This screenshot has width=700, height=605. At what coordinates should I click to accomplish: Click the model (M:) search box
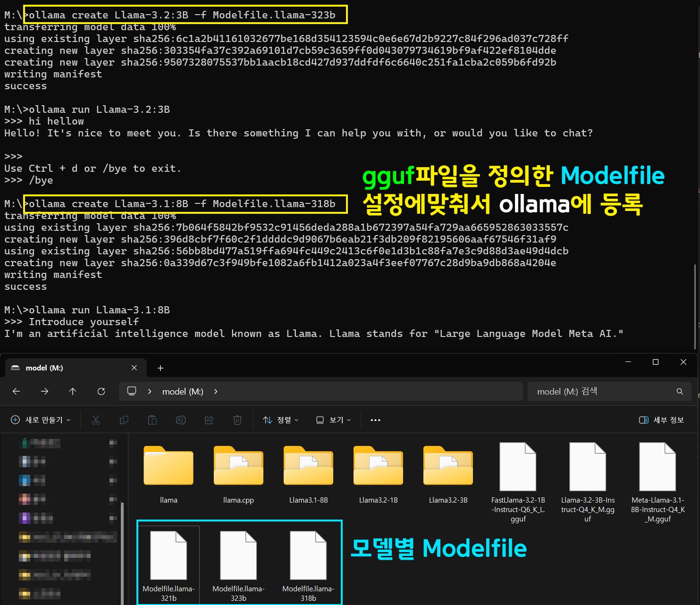pyautogui.click(x=609, y=391)
